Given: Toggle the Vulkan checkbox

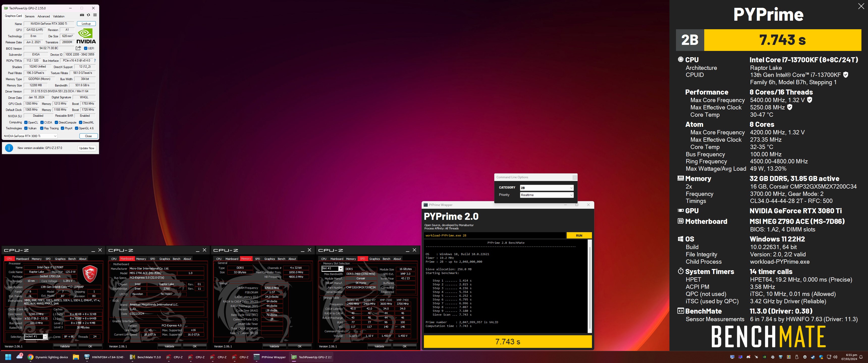Looking at the screenshot, I should tap(26, 128).
